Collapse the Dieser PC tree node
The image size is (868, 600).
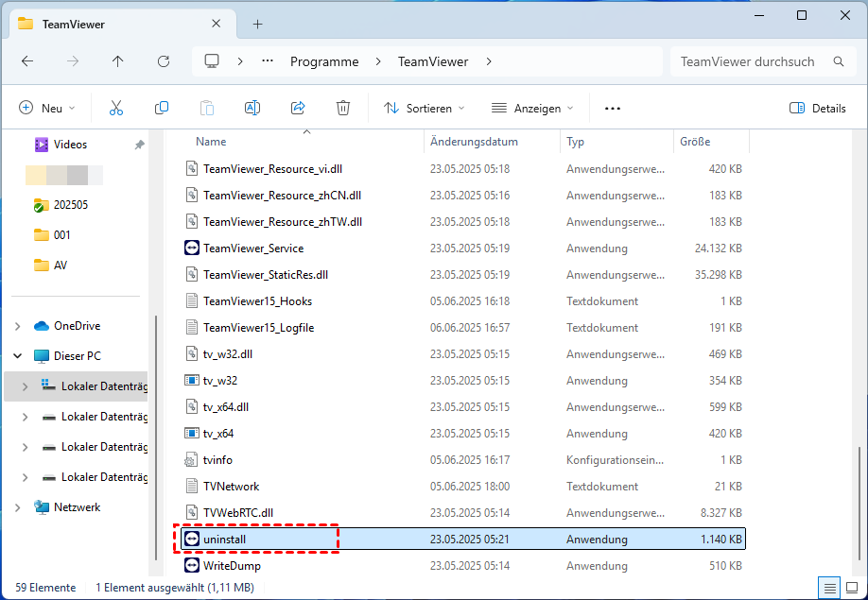[x=18, y=356]
